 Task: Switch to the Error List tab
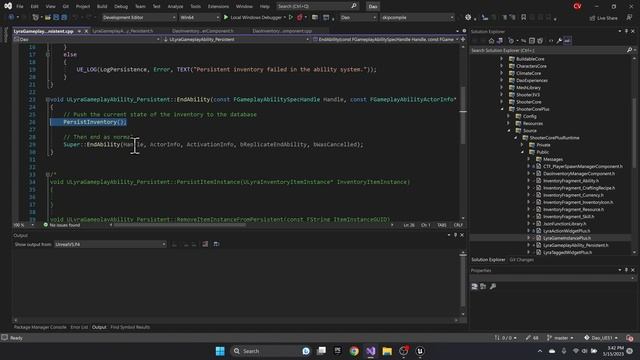pos(79,327)
